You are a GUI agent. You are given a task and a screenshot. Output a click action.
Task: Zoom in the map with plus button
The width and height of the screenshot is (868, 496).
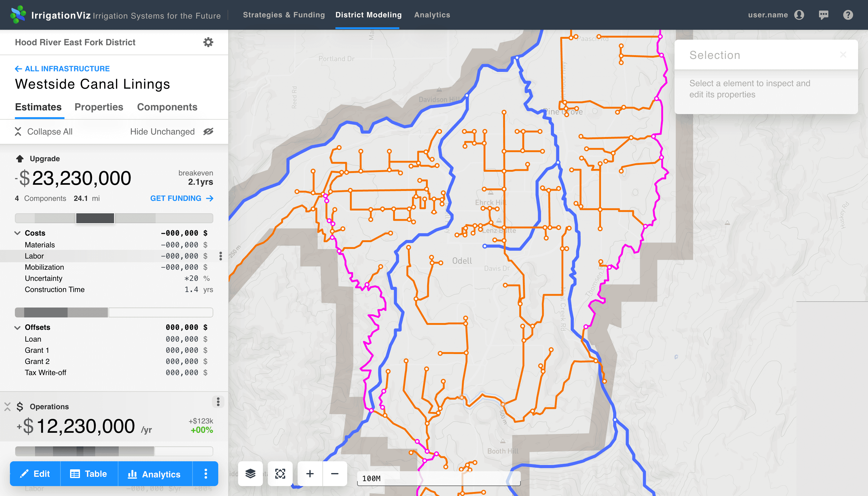click(x=310, y=473)
